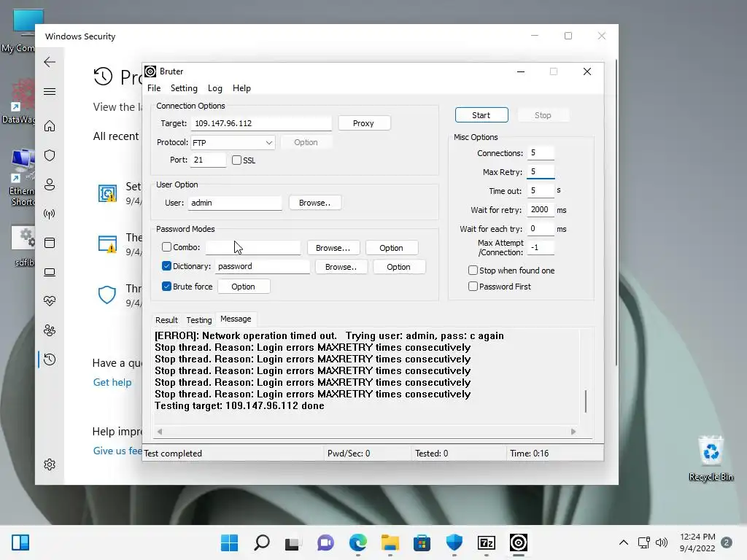The width and height of the screenshot is (747, 560).
Task: Open Recycle Bin on the desktop
Action: coord(711,458)
